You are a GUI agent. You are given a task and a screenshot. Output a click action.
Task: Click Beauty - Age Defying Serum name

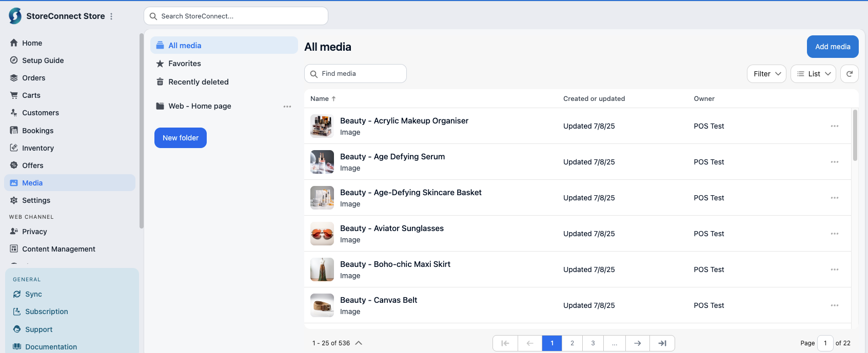coord(392,157)
